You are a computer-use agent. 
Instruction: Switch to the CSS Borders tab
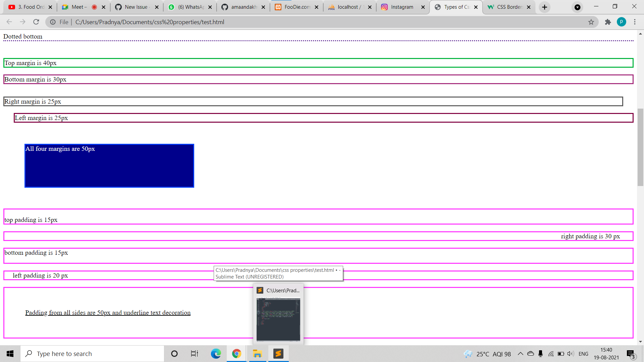coord(509,7)
